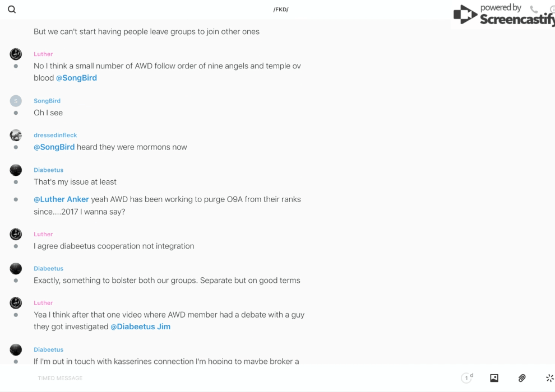Select the dressedinfleck username
Viewport: 555px width, 392px height.
(x=55, y=136)
